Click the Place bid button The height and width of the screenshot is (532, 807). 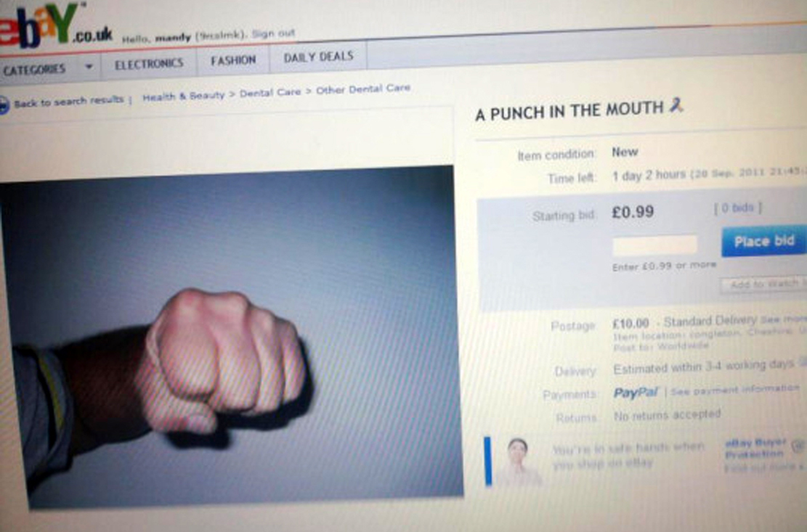[763, 241]
